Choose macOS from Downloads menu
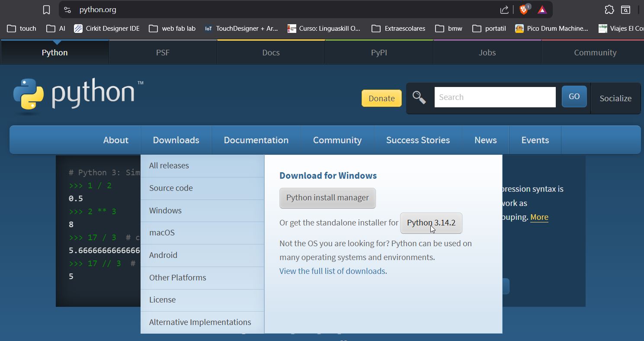The image size is (644, 341). (202, 233)
